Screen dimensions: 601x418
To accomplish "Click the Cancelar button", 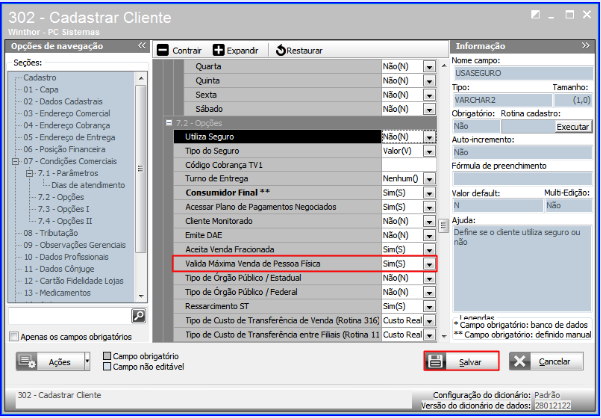I will 547,361.
